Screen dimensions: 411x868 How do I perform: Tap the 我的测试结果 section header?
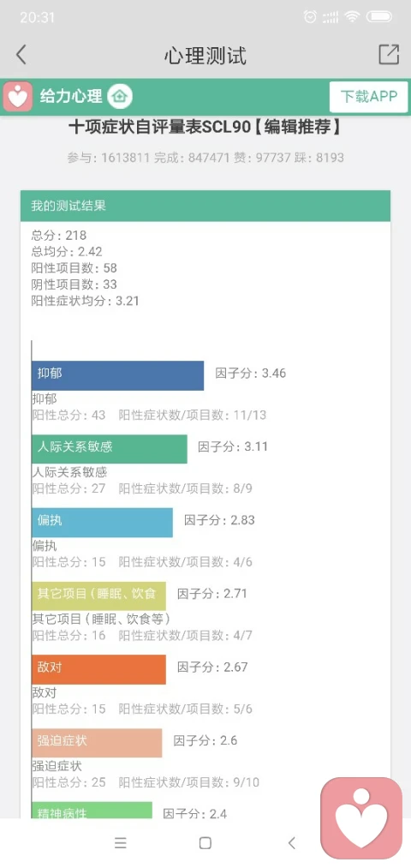coord(205,206)
